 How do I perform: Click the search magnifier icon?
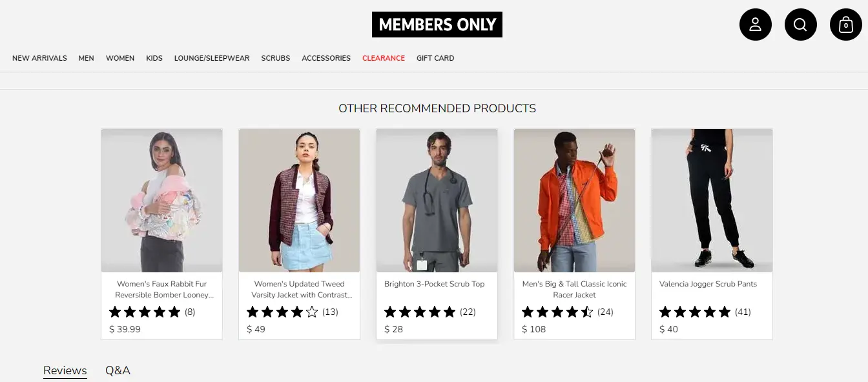801,24
